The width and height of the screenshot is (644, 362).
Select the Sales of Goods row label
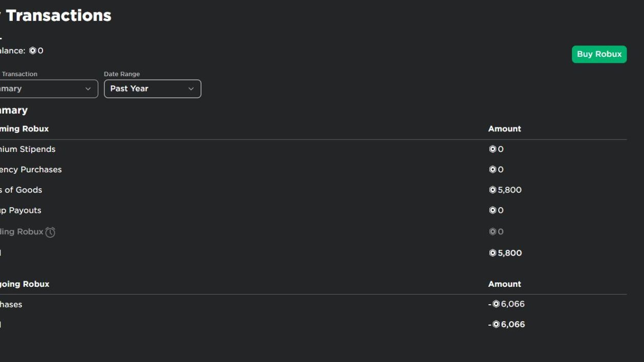(x=21, y=190)
